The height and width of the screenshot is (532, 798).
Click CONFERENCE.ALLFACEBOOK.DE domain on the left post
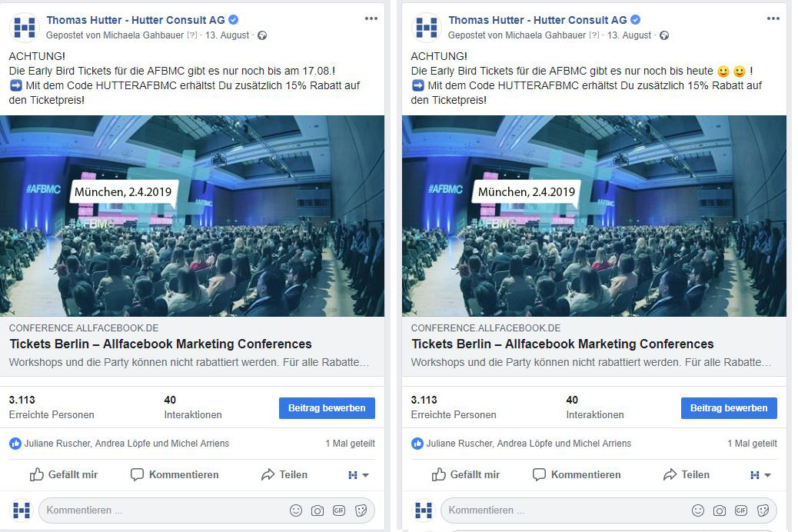click(84, 328)
